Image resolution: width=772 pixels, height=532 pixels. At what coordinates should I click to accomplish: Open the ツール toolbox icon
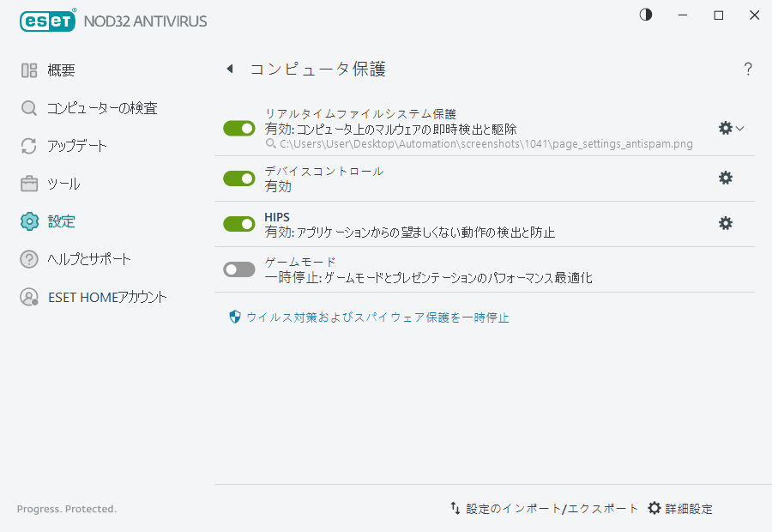click(x=28, y=183)
